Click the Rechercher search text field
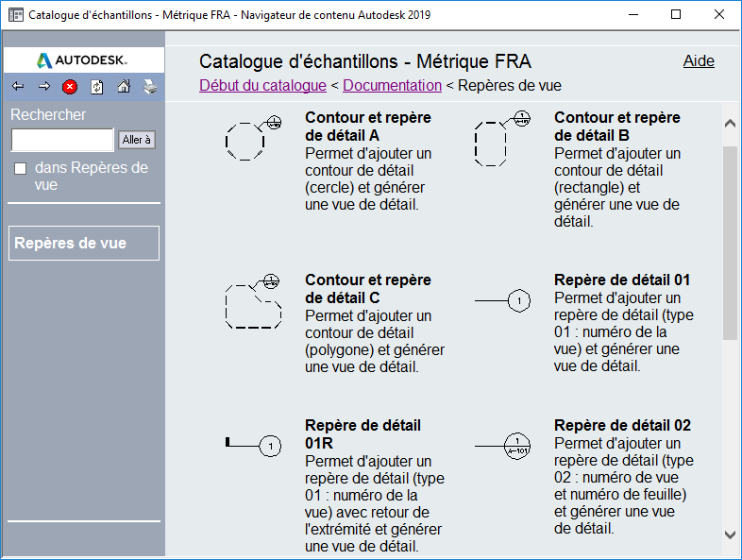The width and height of the screenshot is (742, 560). 62,140
